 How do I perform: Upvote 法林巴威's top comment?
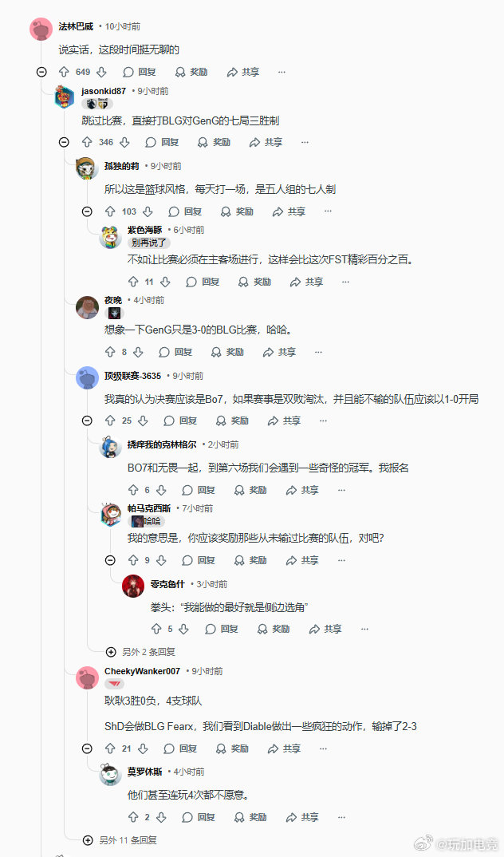pyautogui.click(x=64, y=72)
